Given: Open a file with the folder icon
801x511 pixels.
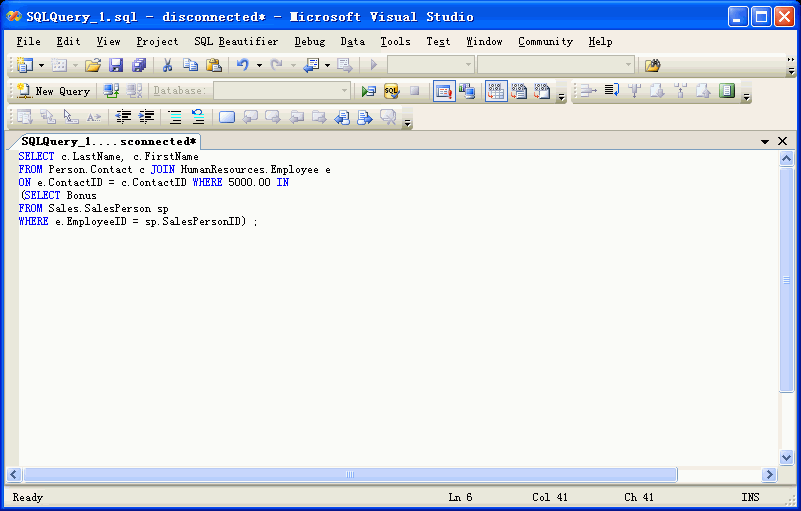Looking at the screenshot, I should [x=92, y=65].
